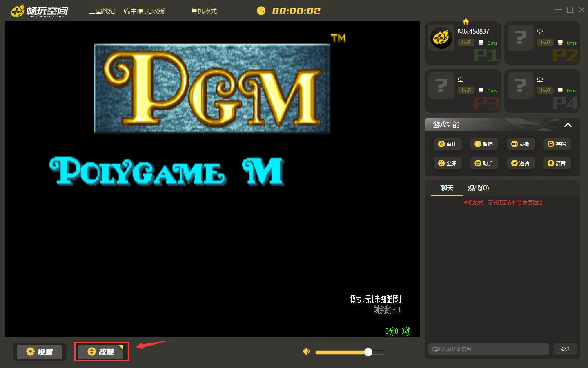Switch to the 观战(0) tab

pos(478,188)
